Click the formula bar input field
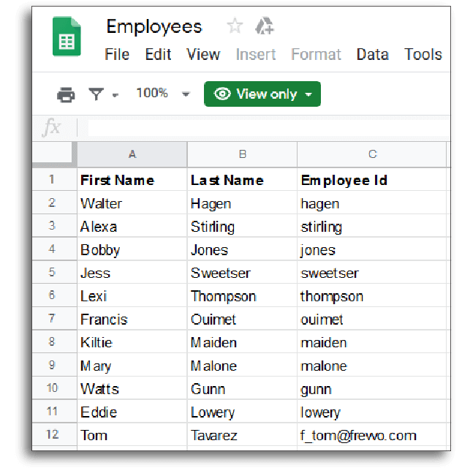462x476 pixels. click(268, 127)
